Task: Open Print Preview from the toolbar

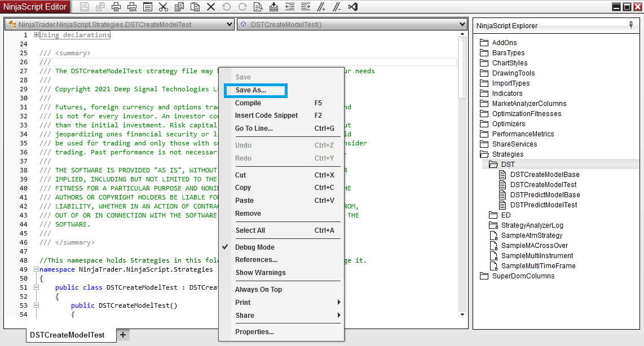Action: tap(132, 7)
